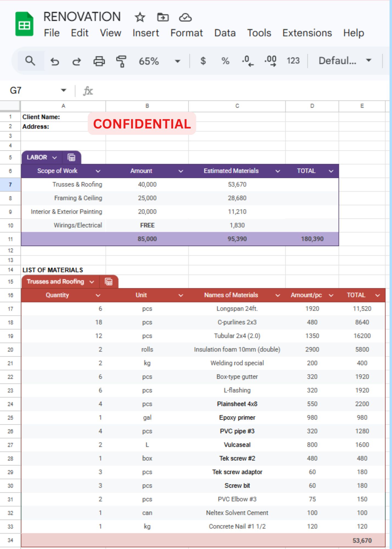Select the 'Insulation foam 10mm (double)' cell
392x549 pixels.
pyautogui.click(x=237, y=350)
